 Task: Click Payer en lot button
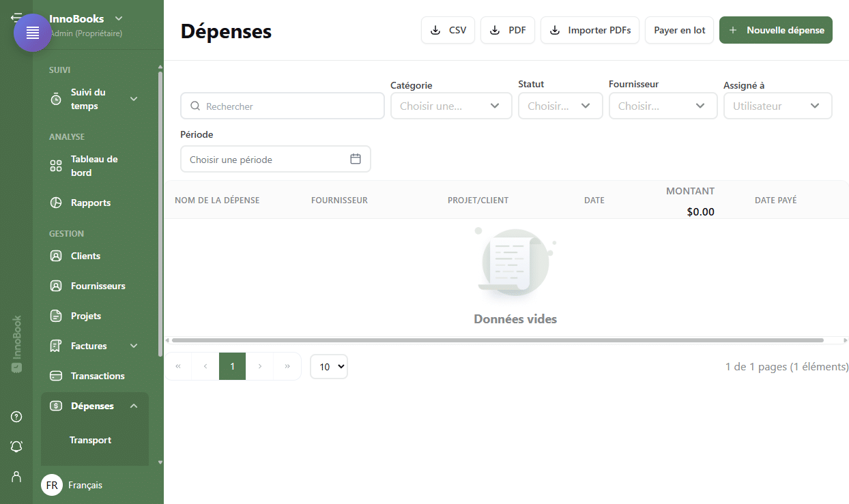[x=680, y=30]
